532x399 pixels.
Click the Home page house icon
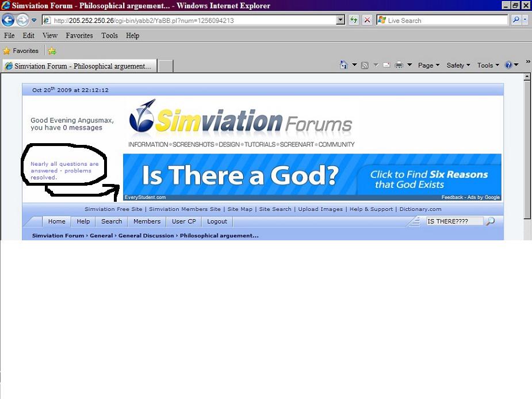tap(344, 65)
